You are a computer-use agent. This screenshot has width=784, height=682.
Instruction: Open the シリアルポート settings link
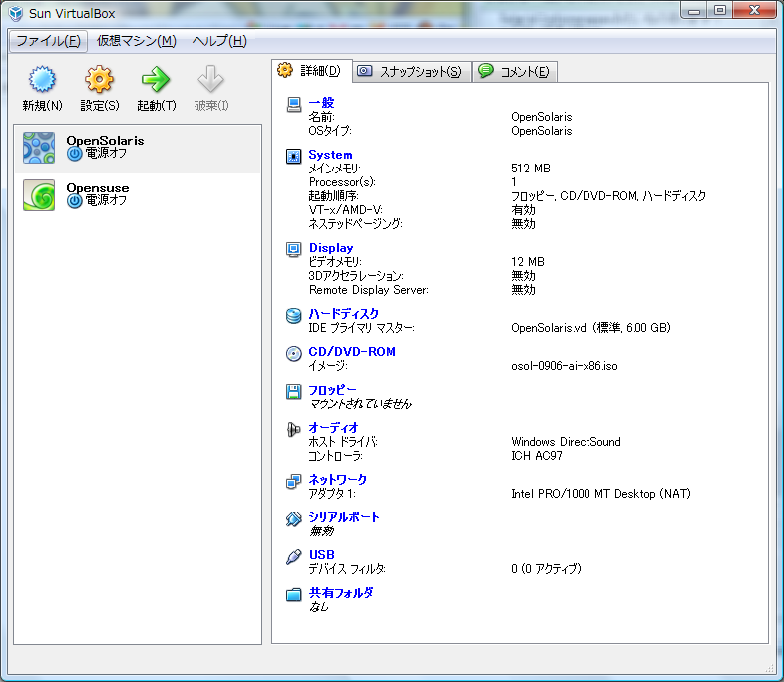(x=344, y=517)
